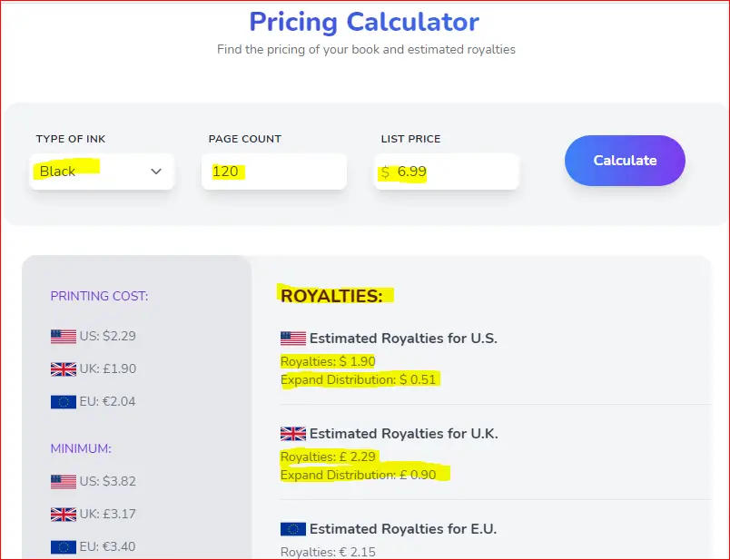Viewport: 730px width, 560px height.
Task: Click the US flag under Printing Cost
Action: click(64, 336)
